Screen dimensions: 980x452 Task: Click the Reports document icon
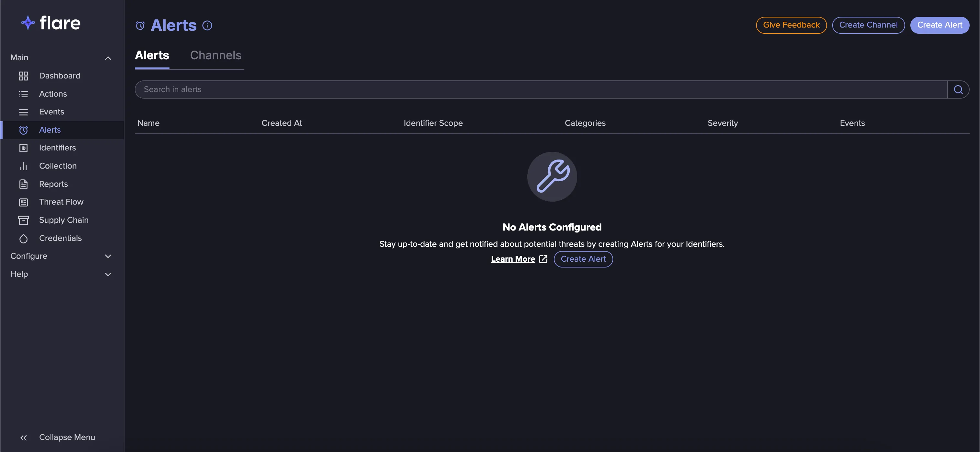(24, 184)
